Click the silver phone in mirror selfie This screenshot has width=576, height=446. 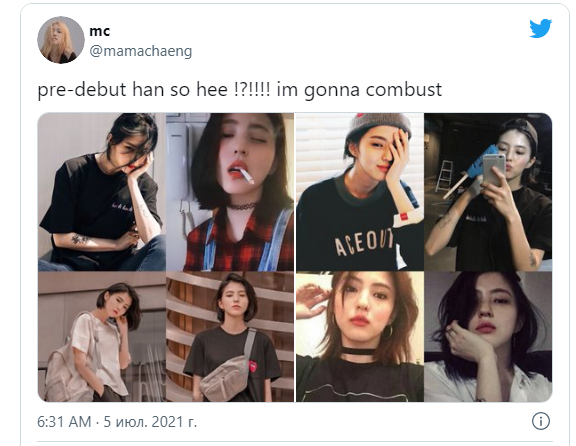[x=493, y=170]
